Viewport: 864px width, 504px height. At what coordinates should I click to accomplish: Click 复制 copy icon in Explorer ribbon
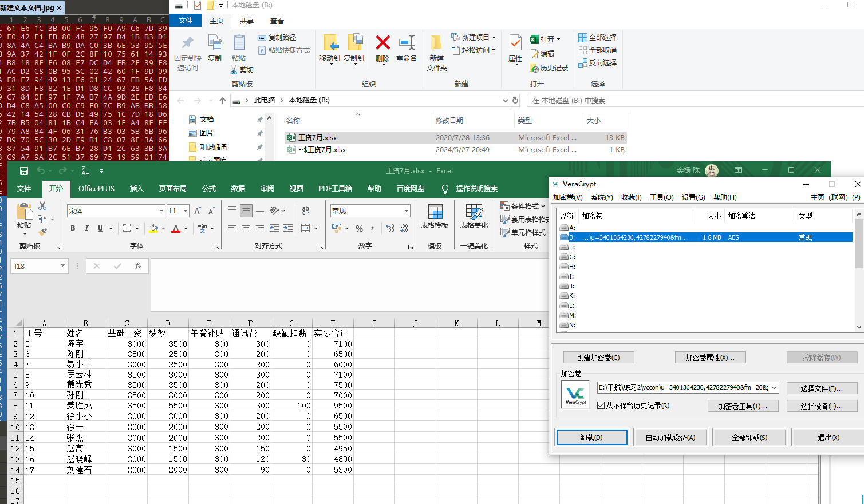click(215, 49)
